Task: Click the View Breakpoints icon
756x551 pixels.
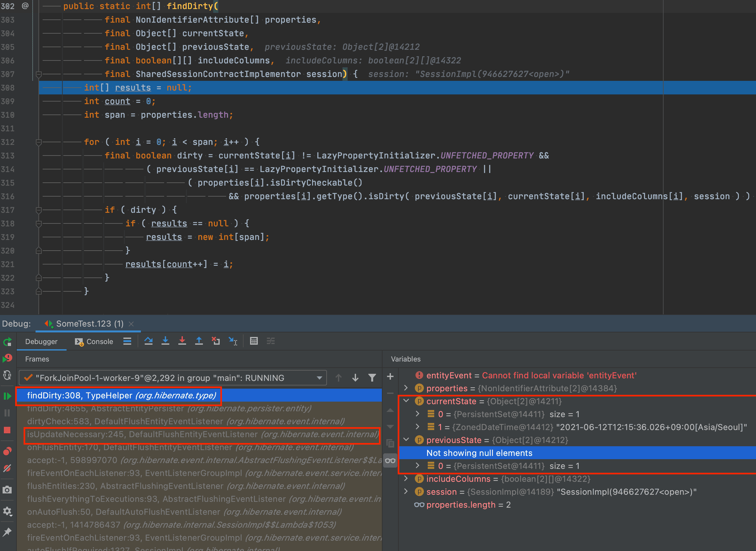Action: tap(7, 452)
